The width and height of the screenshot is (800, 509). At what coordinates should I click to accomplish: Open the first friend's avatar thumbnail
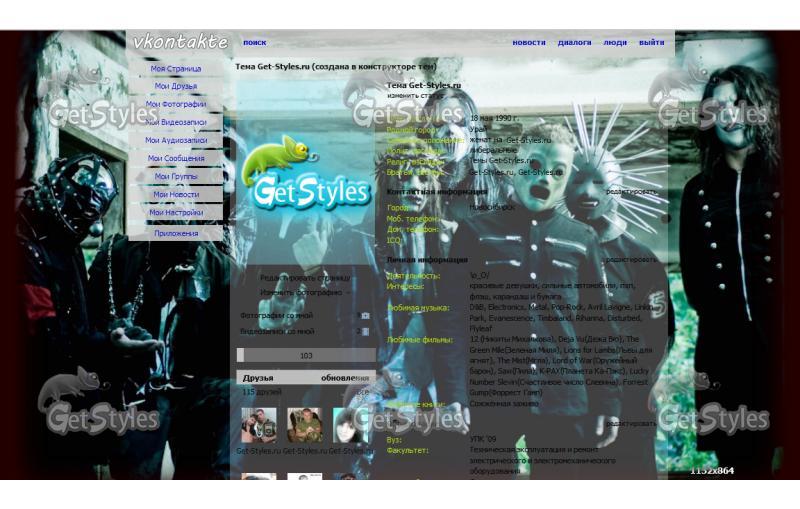(x=259, y=425)
